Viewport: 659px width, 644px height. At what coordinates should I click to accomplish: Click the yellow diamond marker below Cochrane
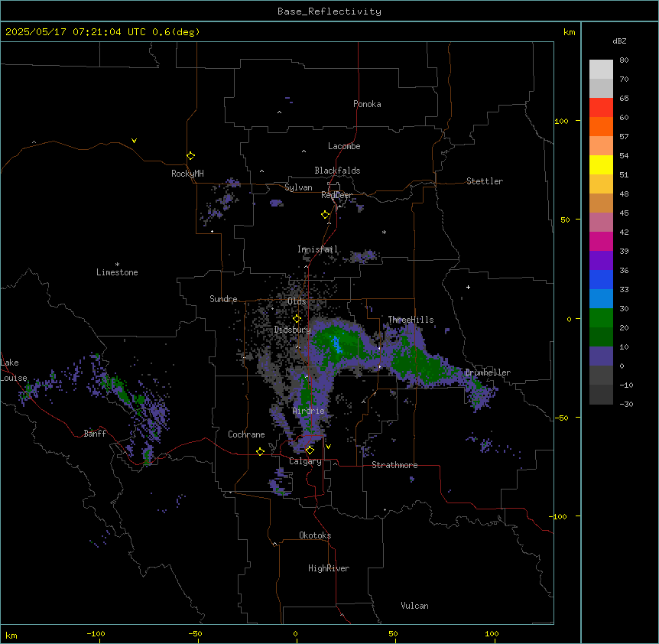[260, 451]
